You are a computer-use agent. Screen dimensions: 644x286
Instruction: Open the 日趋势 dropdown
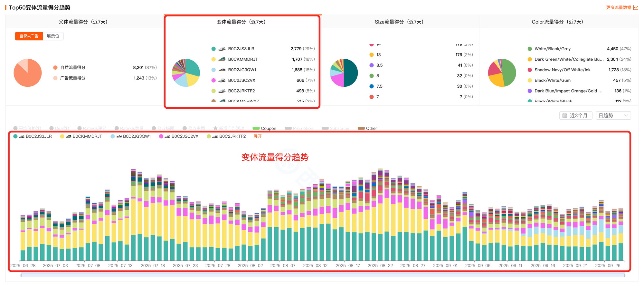pyautogui.click(x=613, y=115)
